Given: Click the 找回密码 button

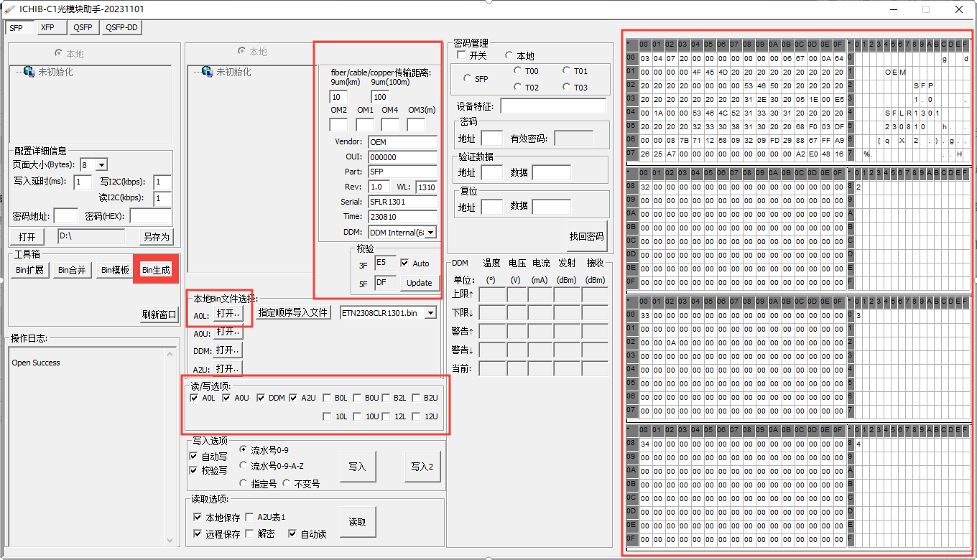Looking at the screenshot, I should click(x=588, y=235).
